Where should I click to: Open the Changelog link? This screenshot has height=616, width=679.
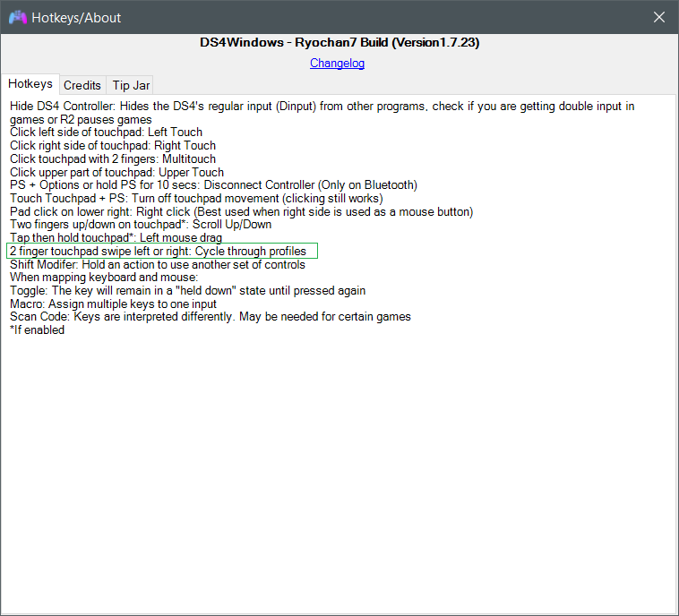(337, 64)
